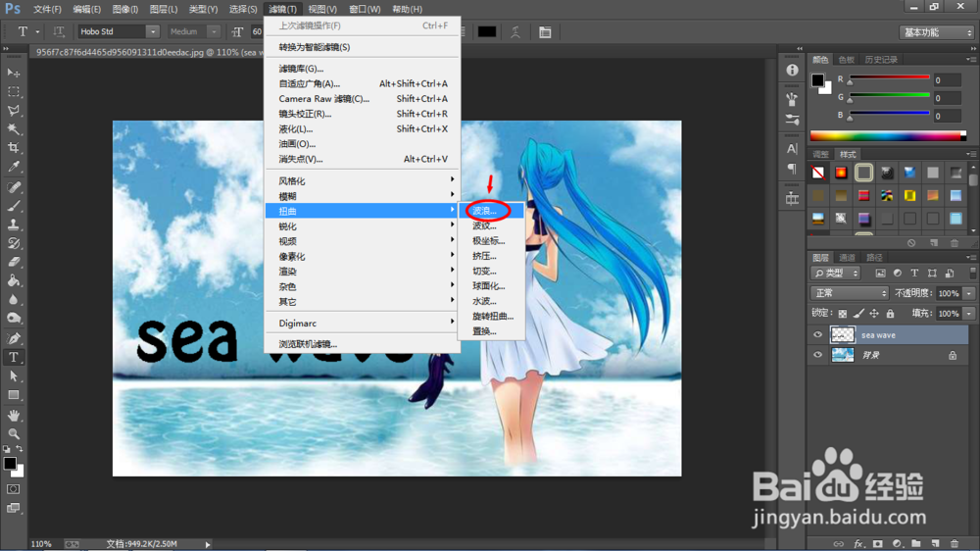Choose 波浪 from the distort submenu
The width and height of the screenshot is (980, 551).
pyautogui.click(x=491, y=211)
